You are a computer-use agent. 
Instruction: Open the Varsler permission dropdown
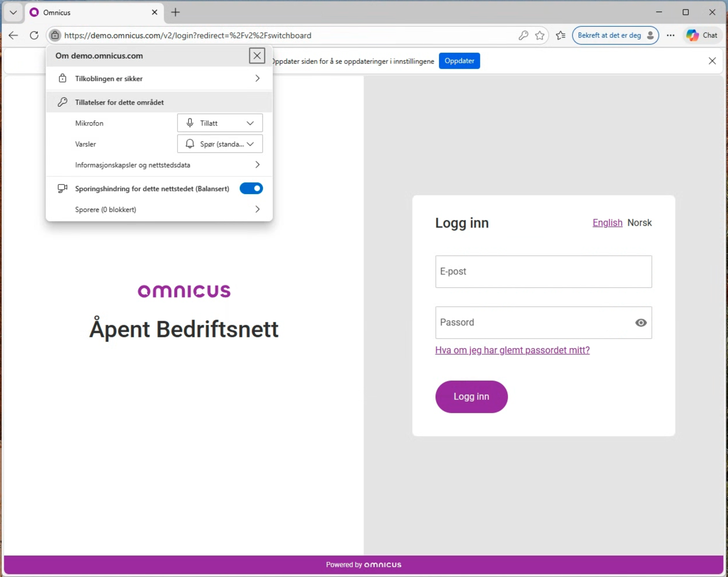220,144
